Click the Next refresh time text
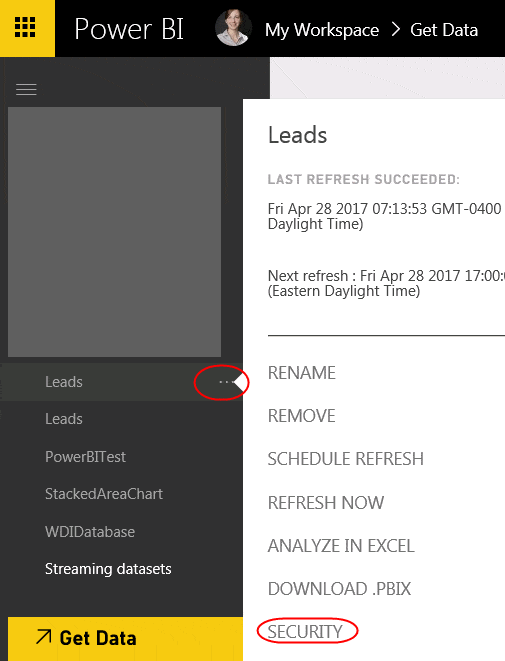 [x=386, y=283]
